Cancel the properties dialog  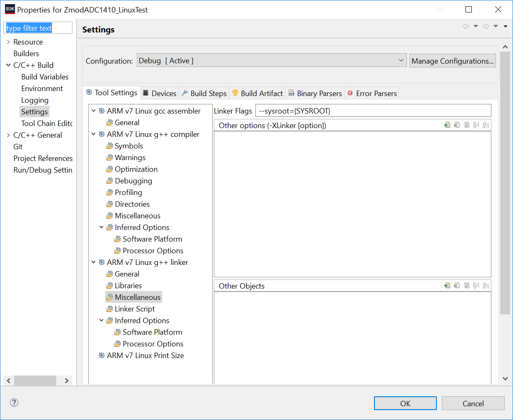[x=473, y=403]
